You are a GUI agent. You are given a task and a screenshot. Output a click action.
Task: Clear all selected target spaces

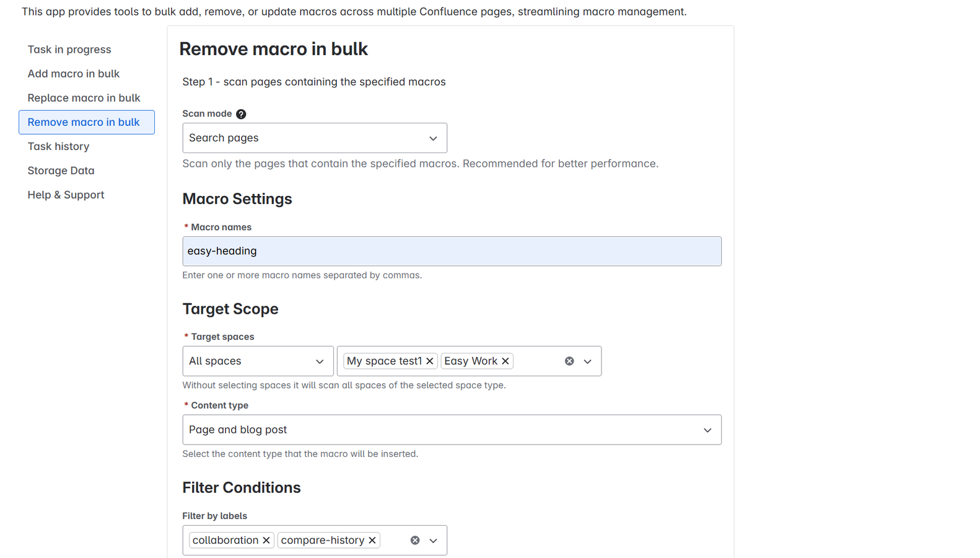tap(569, 361)
